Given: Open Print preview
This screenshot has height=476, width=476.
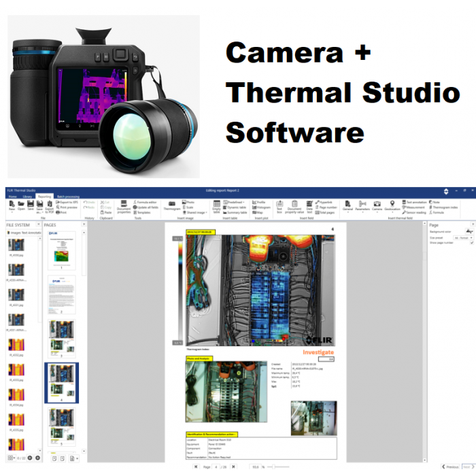Looking at the screenshot, I should pyautogui.click(x=67, y=207).
